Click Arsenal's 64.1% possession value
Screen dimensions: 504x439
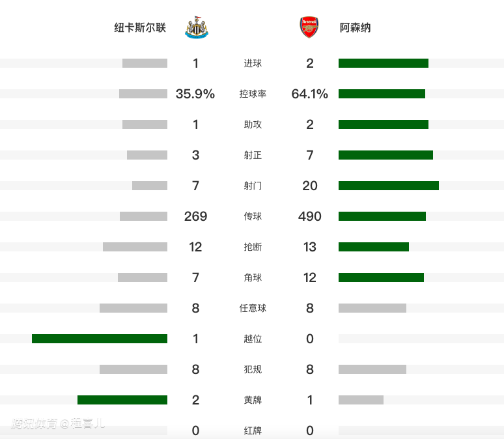pos(310,94)
